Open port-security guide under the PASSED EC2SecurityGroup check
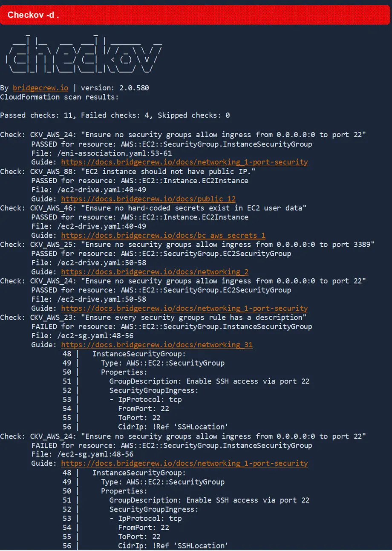The width and height of the screenshot is (392, 551). [184, 308]
